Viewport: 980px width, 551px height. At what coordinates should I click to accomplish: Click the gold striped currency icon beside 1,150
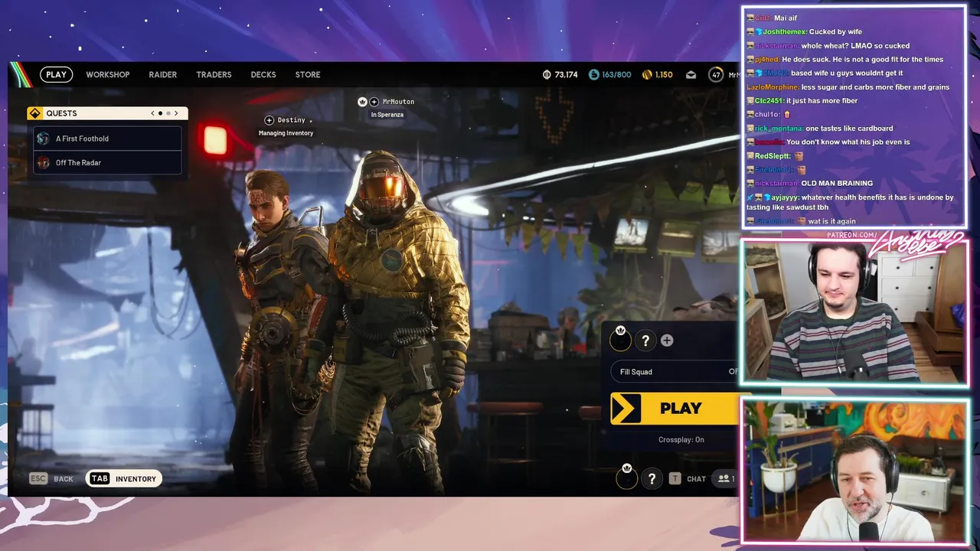coord(647,74)
